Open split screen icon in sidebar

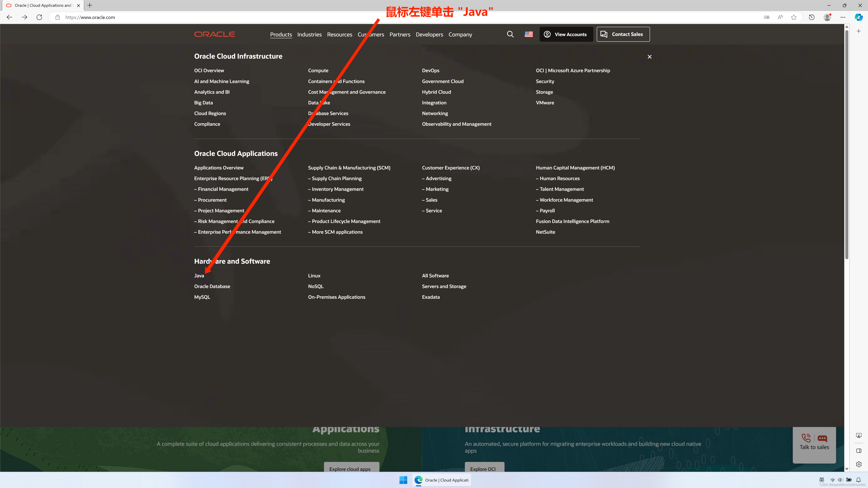point(859,451)
